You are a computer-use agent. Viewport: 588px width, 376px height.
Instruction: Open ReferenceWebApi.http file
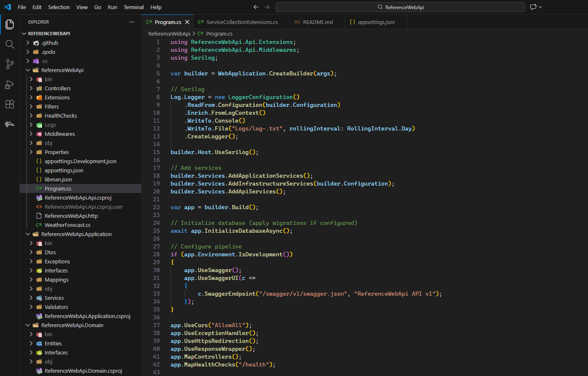click(x=81, y=216)
